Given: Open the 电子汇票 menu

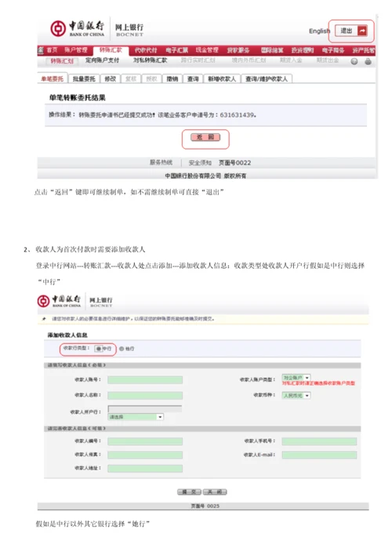Looking at the screenshot, I should coord(176,50).
